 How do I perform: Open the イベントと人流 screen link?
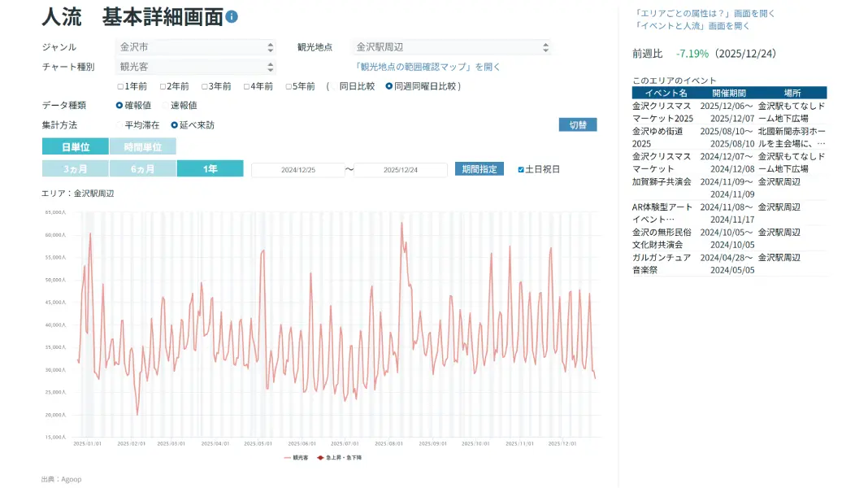click(x=692, y=26)
